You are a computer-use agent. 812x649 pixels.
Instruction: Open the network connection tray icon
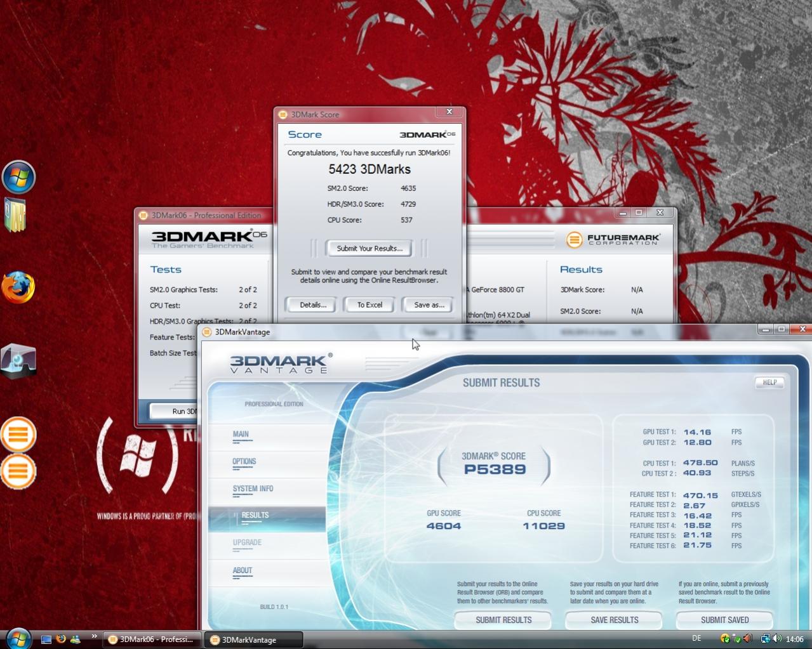tap(765, 639)
